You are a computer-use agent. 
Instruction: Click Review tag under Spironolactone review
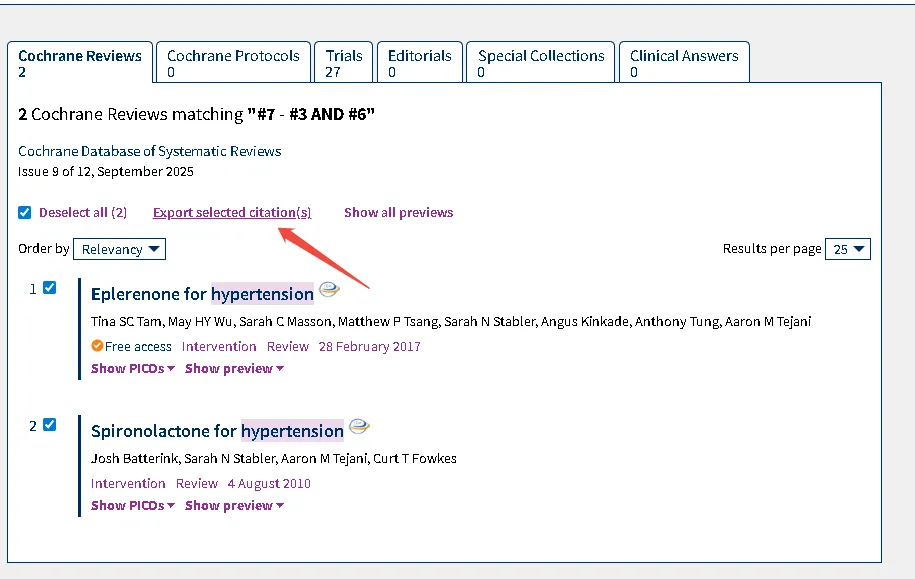click(x=197, y=484)
